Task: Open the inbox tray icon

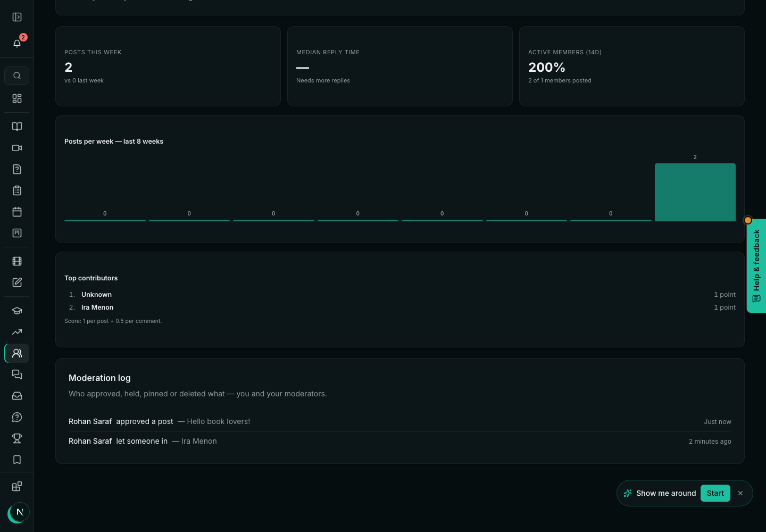Action: coord(17,396)
